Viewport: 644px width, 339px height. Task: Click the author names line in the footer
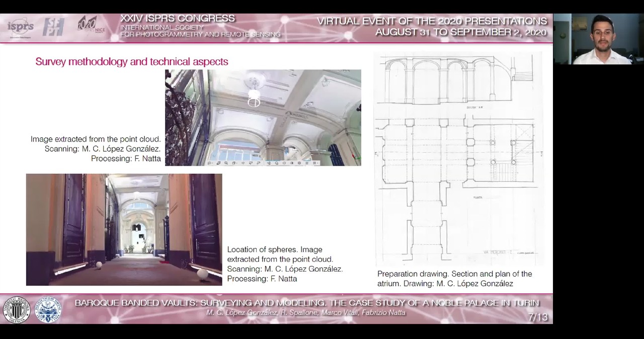[305, 313]
